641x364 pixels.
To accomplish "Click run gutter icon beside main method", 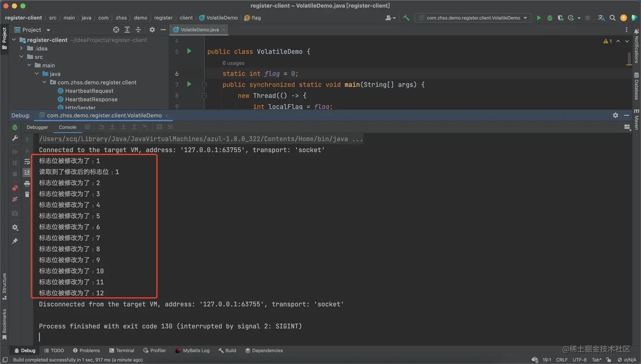I will click(190, 84).
